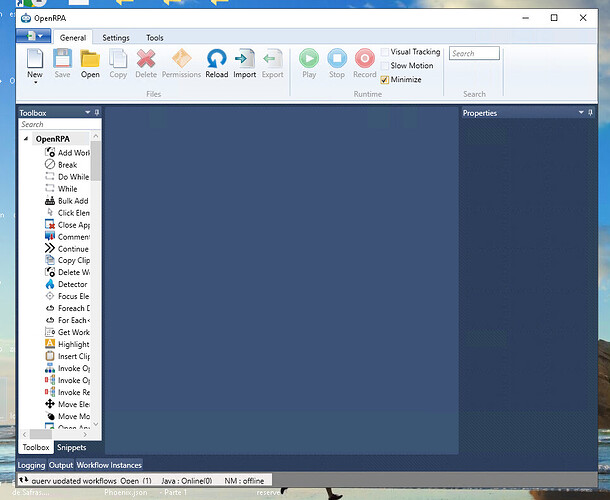Select the Detector activity
The width and height of the screenshot is (610, 500).
point(66,284)
